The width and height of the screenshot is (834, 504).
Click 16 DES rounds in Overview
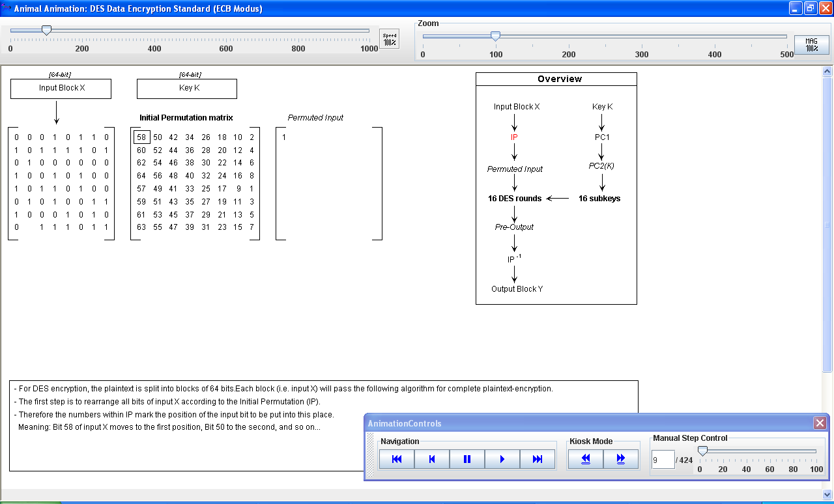pyautogui.click(x=515, y=199)
